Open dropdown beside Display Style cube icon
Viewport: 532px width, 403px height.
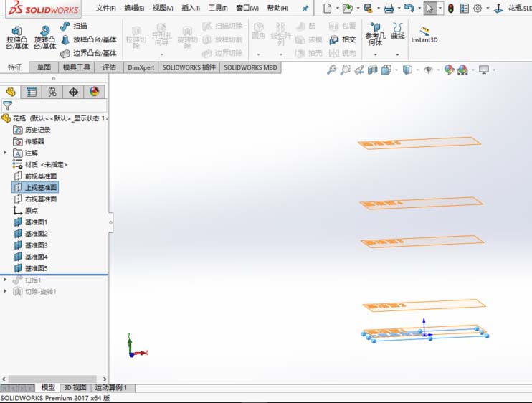click(x=417, y=70)
